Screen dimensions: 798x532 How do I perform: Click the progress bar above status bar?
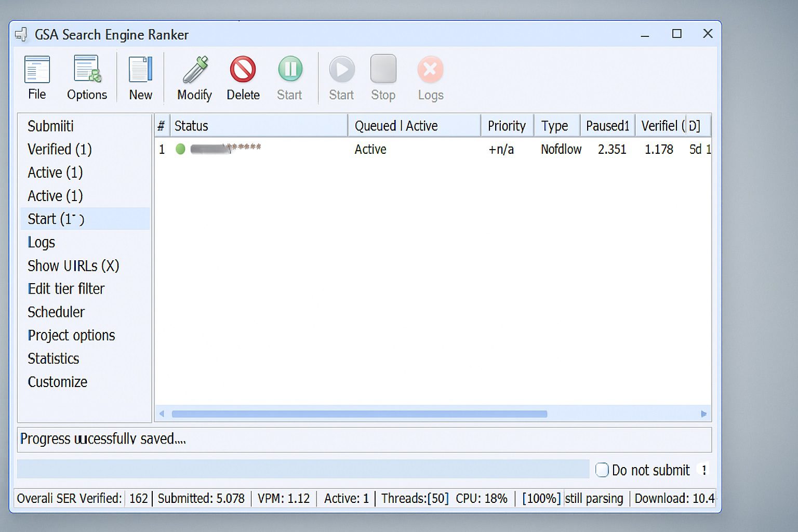303,469
